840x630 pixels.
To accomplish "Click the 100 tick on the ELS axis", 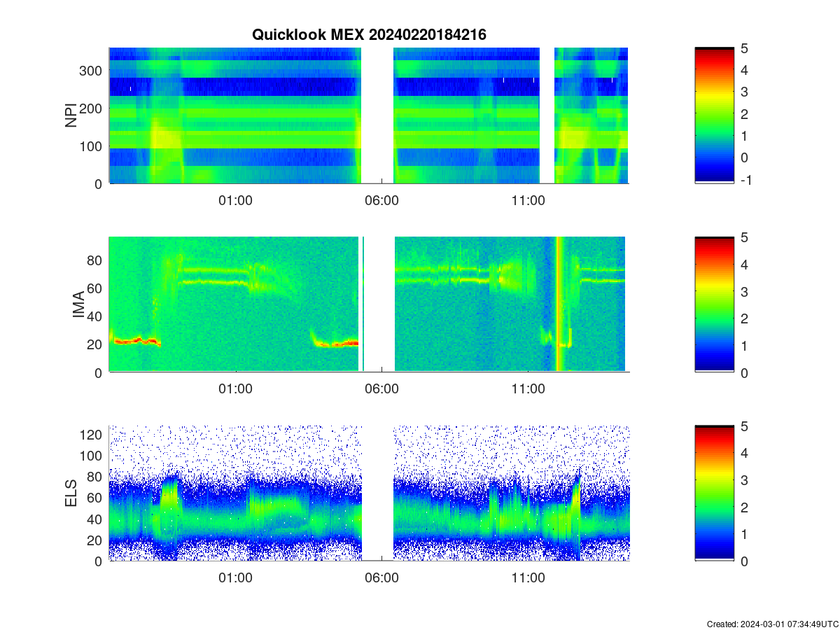I will (x=92, y=456).
